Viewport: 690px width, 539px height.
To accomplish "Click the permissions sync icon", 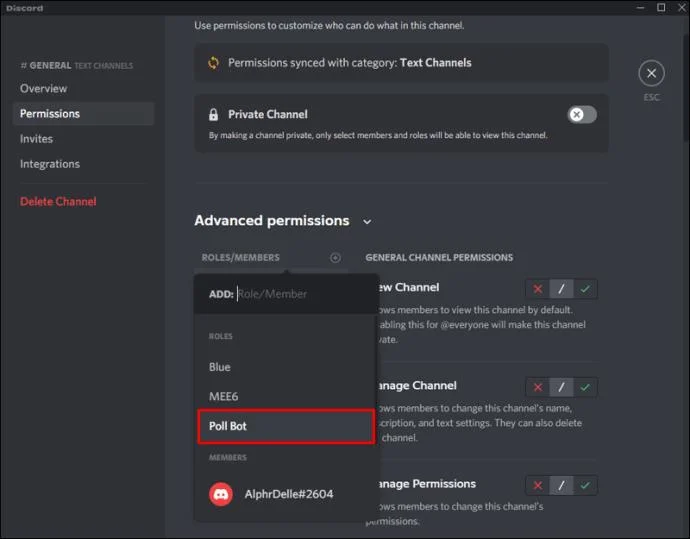I will tap(213, 63).
